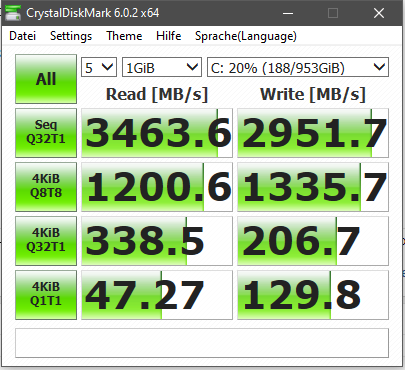Expand the drive dropdown C: 20% (188/953GiB)
The width and height of the screenshot is (405, 370).
[x=298, y=68]
